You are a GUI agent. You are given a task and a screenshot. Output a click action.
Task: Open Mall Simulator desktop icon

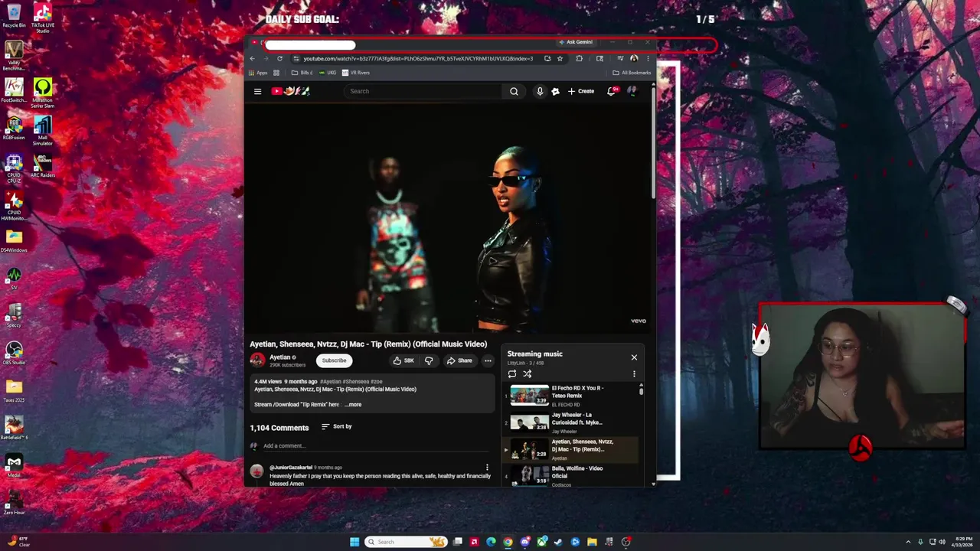43,131
